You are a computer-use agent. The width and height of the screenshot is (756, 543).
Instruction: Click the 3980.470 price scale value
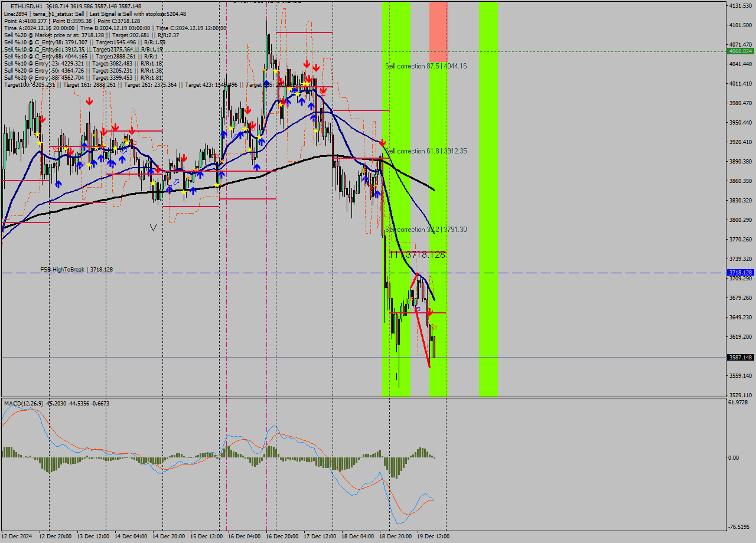pyautogui.click(x=740, y=103)
